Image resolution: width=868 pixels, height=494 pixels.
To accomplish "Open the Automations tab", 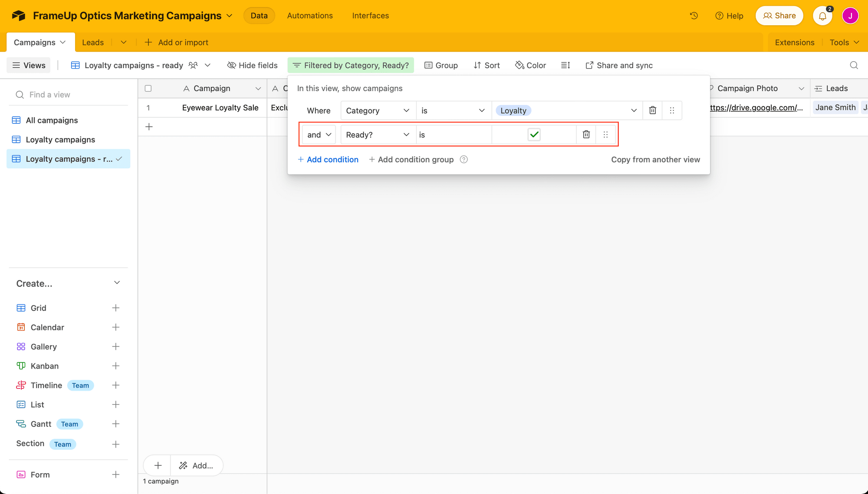I will pos(309,16).
